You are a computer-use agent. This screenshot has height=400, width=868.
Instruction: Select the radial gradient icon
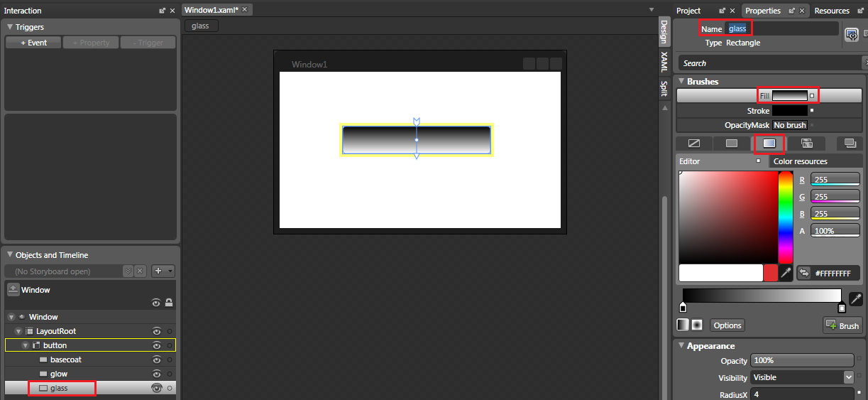click(x=697, y=325)
